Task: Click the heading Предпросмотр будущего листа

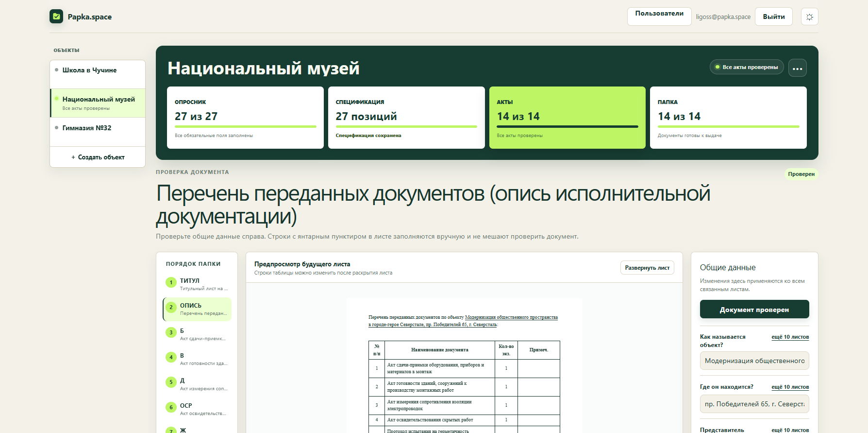Action: (302, 264)
